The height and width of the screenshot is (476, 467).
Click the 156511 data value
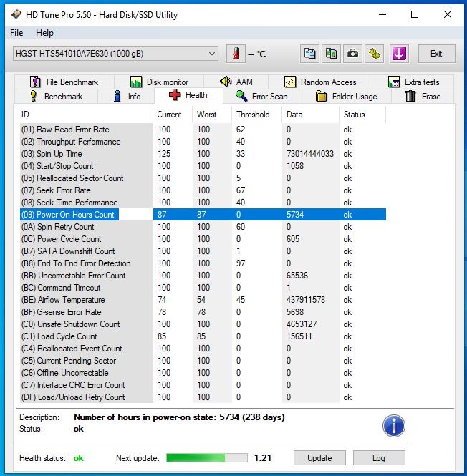[x=299, y=336]
